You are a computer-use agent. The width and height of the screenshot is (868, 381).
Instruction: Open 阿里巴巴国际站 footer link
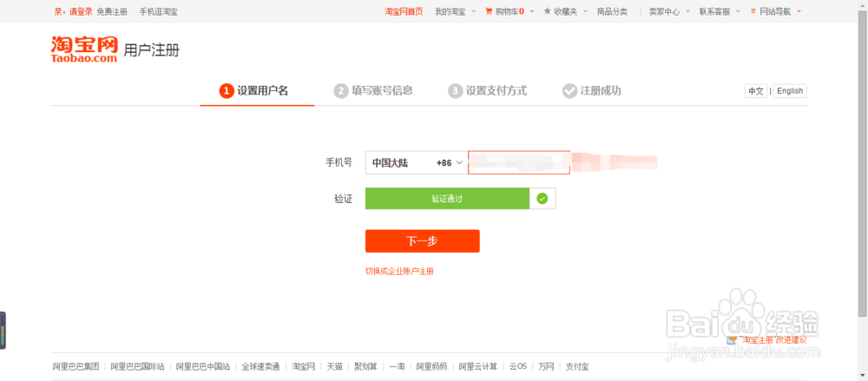tap(137, 366)
